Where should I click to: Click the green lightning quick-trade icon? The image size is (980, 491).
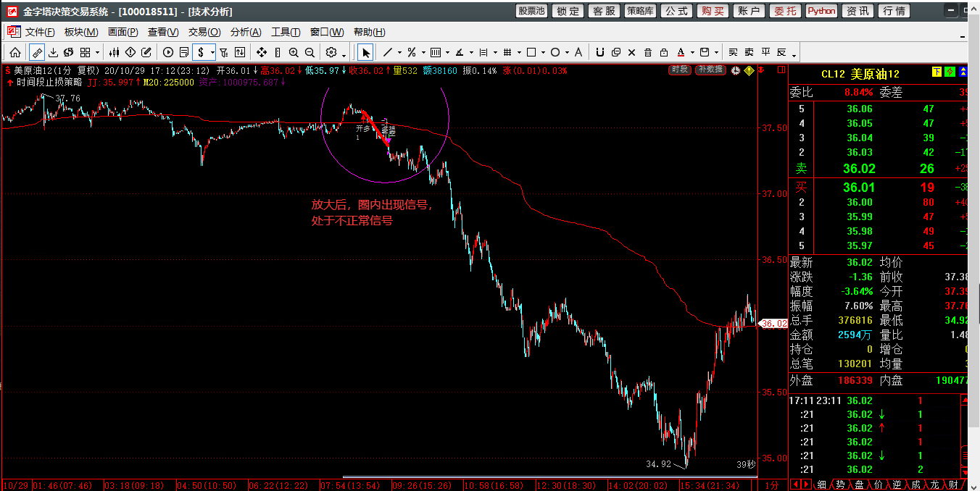pos(950,72)
